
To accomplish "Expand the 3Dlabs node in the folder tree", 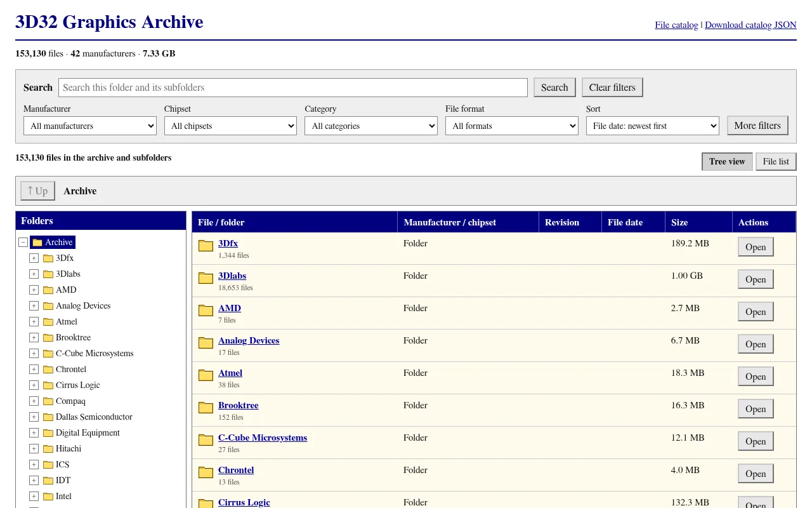I will click(x=34, y=274).
